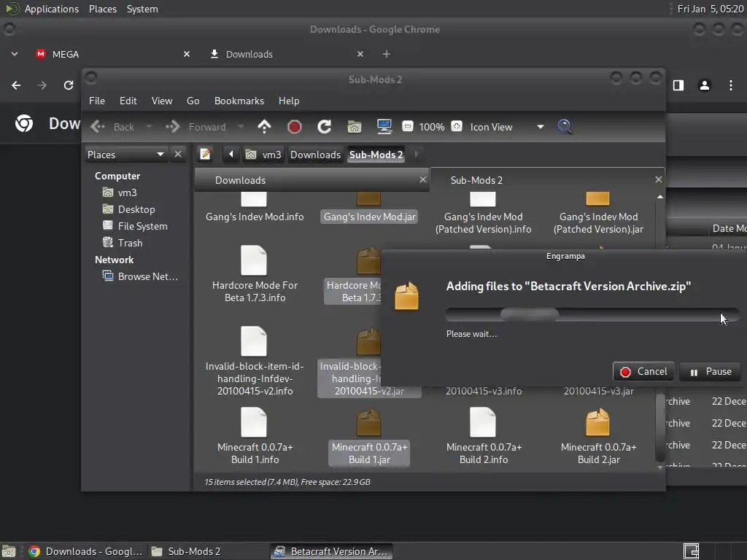This screenshot has width=747, height=560.
Task: Open Trash in the sidebar
Action: 130,243
